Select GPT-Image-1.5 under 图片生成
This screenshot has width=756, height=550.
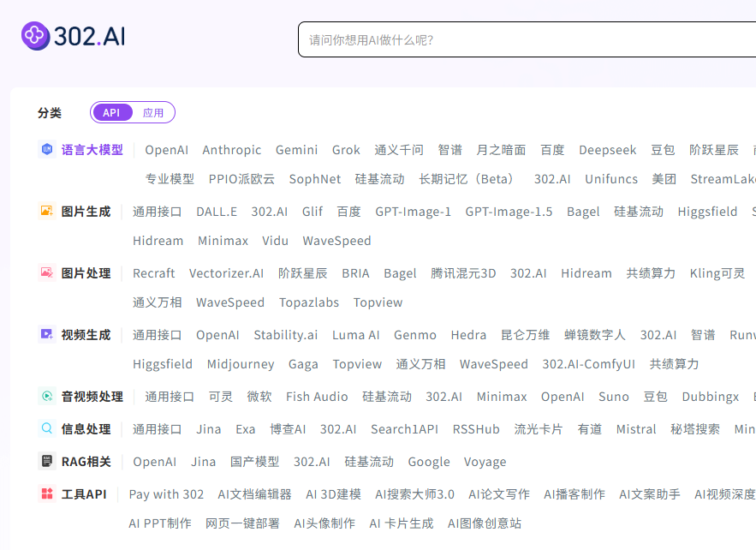point(509,212)
